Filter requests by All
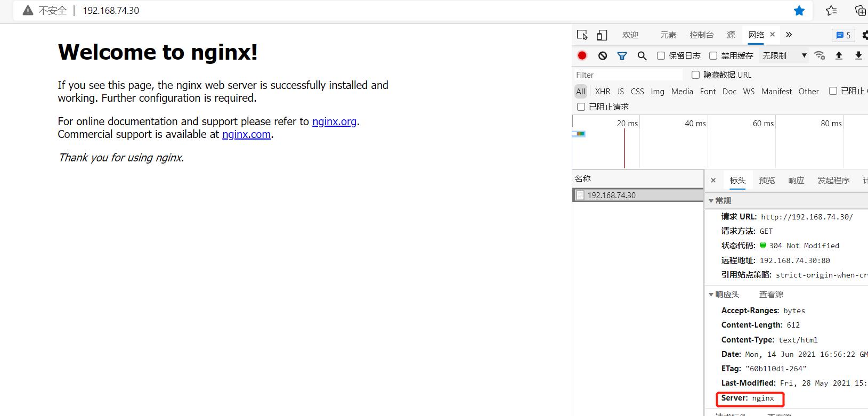Viewport: 868px width, 416px height. [x=581, y=91]
